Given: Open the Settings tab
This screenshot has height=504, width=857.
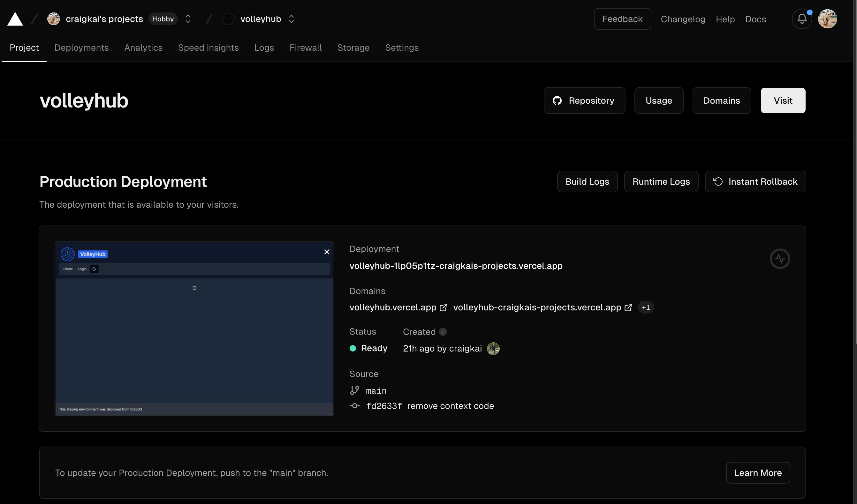Looking at the screenshot, I should pyautogui.click(x=402, y=48).
